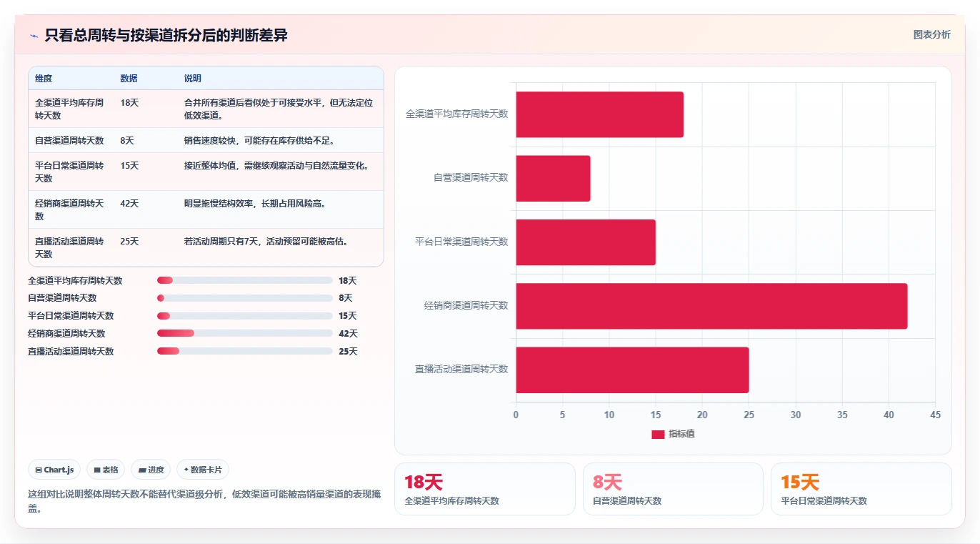980x544 pixels.
Task: Click the chart bar for 平台日常渠道周转天数
Action: [x=586, y=242]
